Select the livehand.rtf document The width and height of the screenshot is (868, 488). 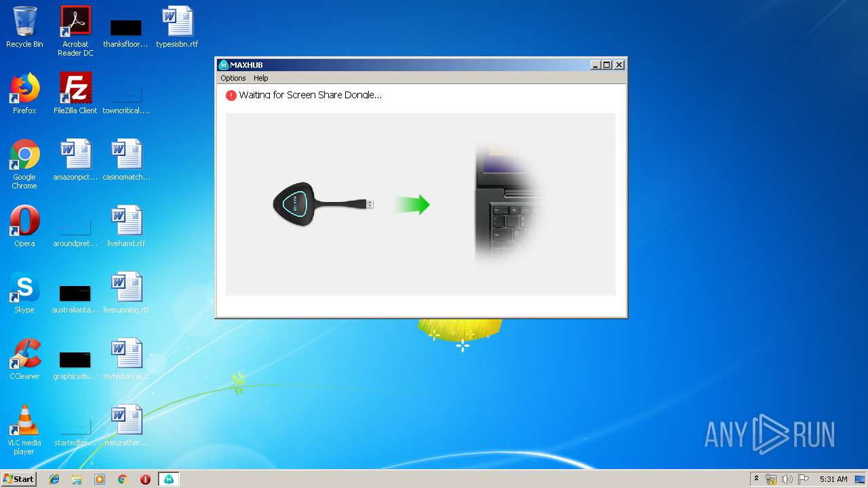click(126, 226)
